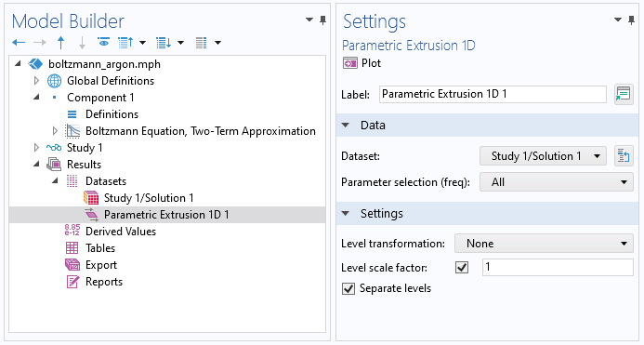This screenshot has width=644, height=345.
Task: Click the Derived Values icon
Action: tap(72, 231)
